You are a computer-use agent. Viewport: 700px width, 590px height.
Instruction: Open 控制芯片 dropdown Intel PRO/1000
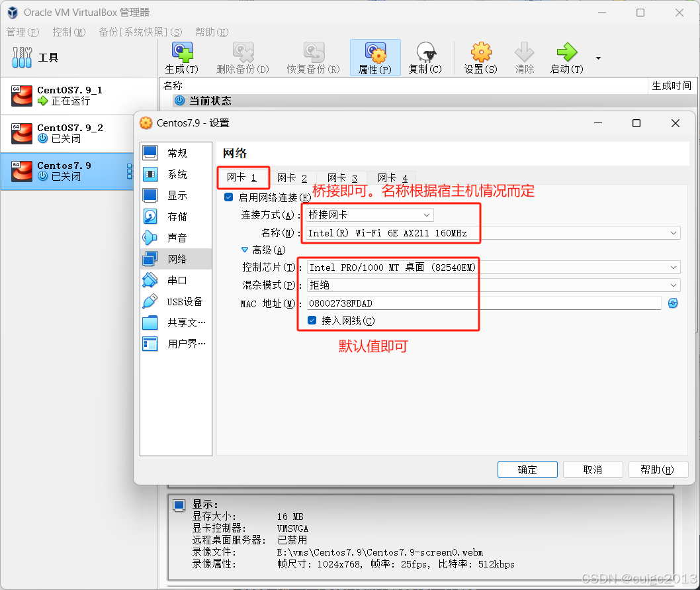point(494,268)
